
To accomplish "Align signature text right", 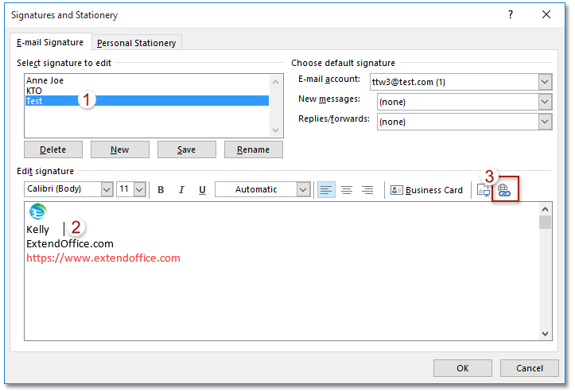I will pos(367,189).
